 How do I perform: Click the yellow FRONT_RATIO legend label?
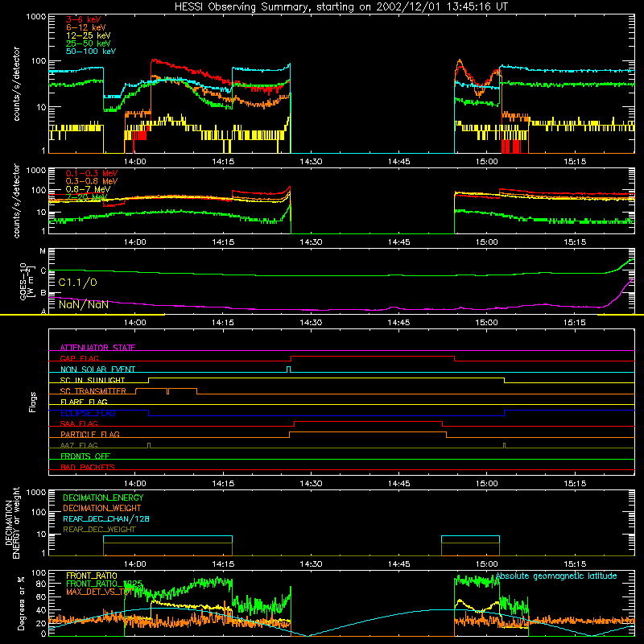[x=92, y=576]
